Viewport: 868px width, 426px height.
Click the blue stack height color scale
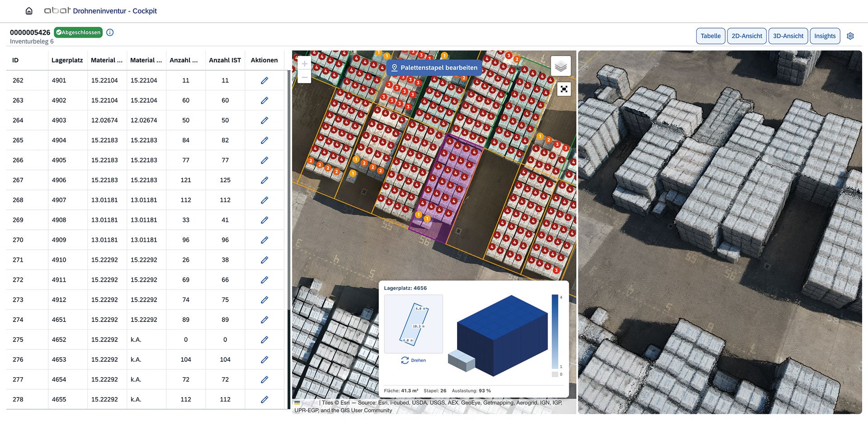point(555,331)
